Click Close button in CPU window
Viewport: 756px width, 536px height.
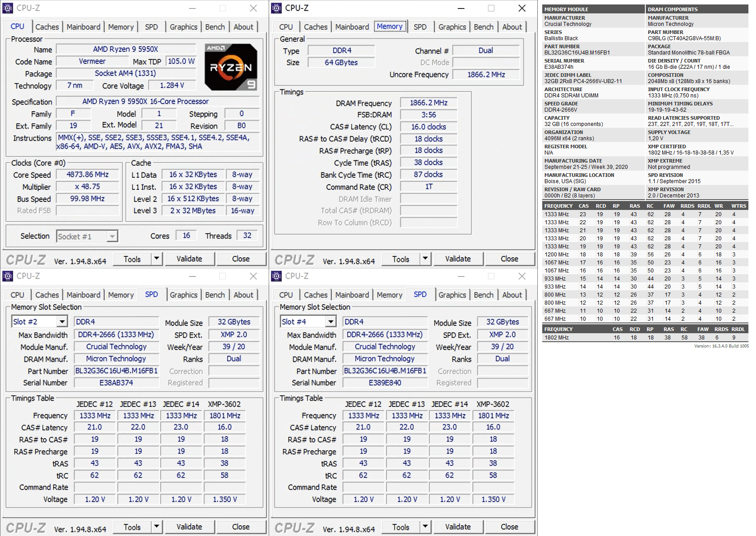click(241, 259)
